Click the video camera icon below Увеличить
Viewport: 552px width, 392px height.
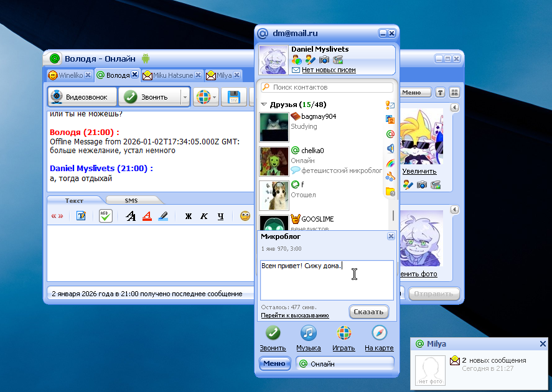tap(436, 185)
